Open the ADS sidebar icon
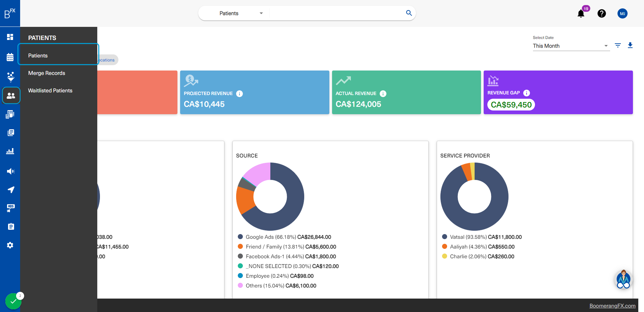Image resolution: width=644 pixels, height=312 pixels. click(11, 208)
